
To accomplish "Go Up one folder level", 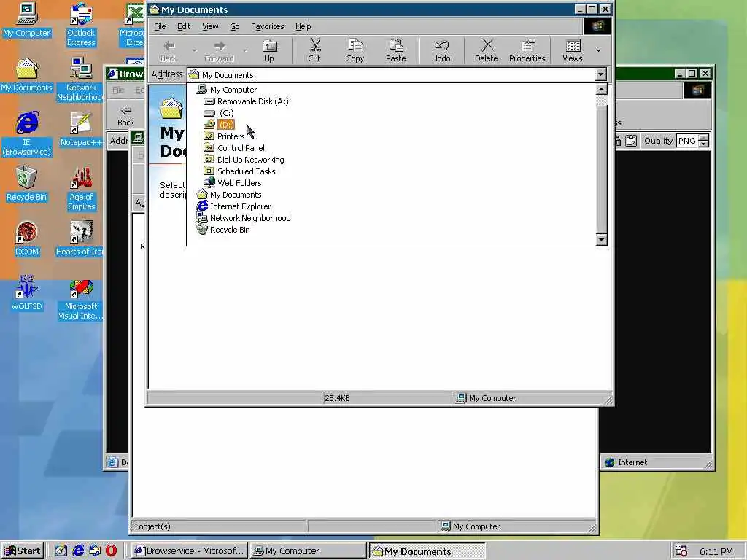I will [x=269, y=50].
